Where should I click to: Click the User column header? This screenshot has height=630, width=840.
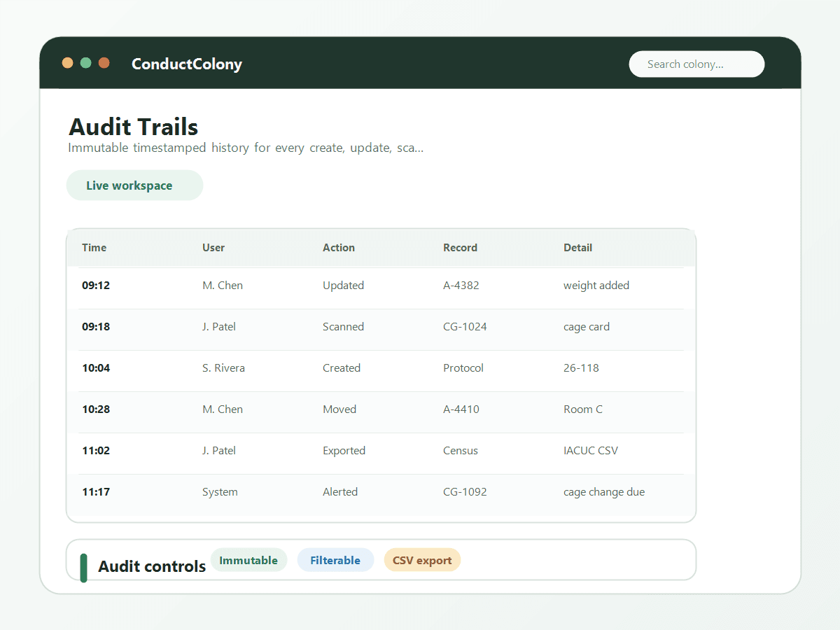tap(213, 248)
